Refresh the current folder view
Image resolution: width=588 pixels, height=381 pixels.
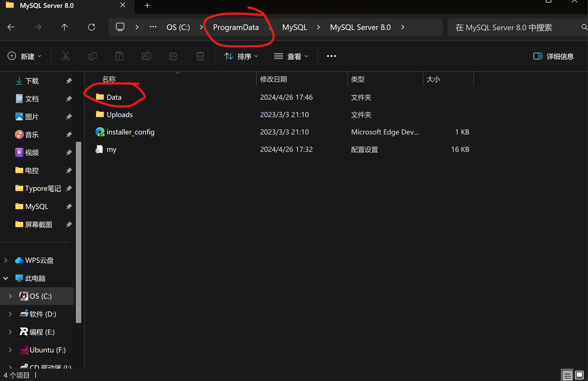(x=92, y=27)
